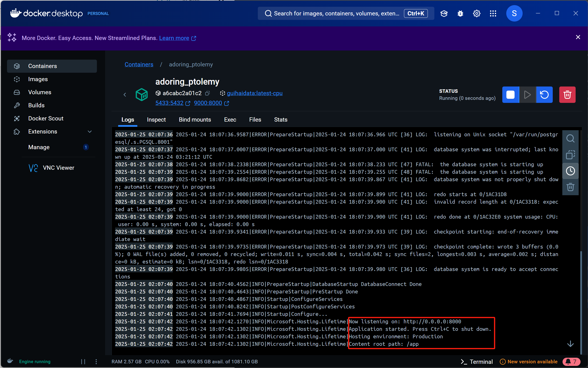
Task: Click the Disk 956.85 GB avail text
Action: click(x=216, y=361)
